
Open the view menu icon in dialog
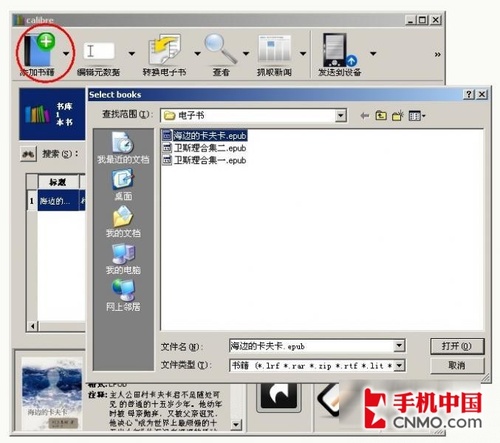coord(417,116)
